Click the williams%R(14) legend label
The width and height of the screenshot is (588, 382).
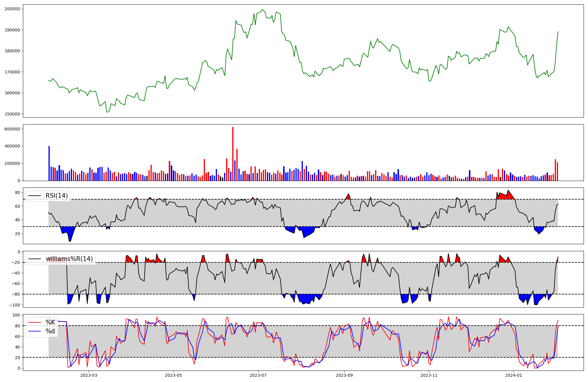click(69, 259)
